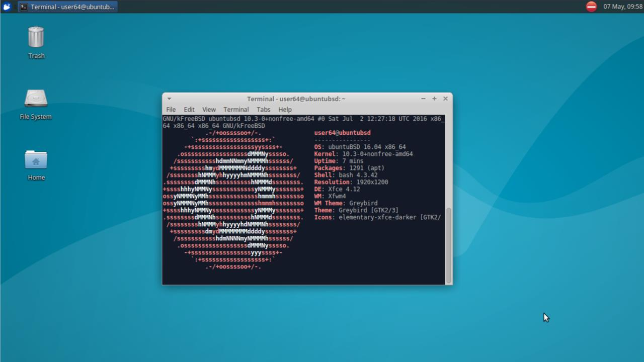Minimize the Terminal window
Viewport: 644px width, 362px height.
(423, 99)
